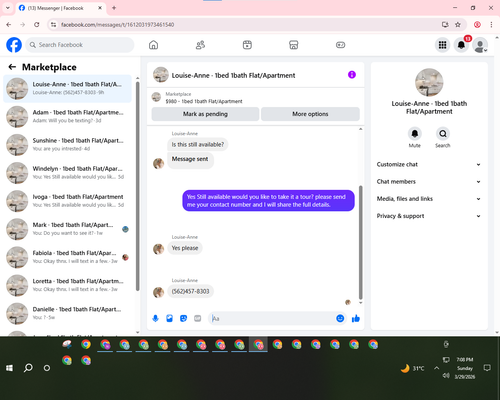This screenshot has width=500, height=400.
Task: Click the "Is this still available?" message
Action: click(198, 144)
